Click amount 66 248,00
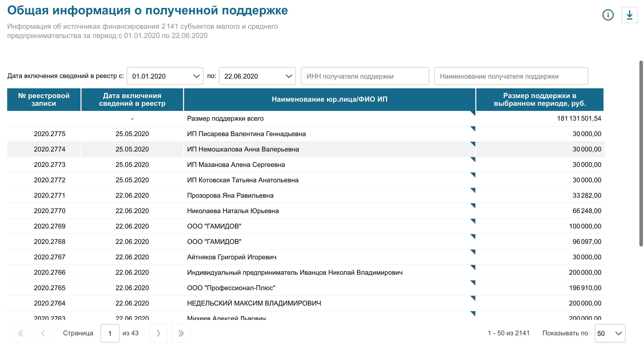Viewport: 644px width, 343px height. pos(587,211)
